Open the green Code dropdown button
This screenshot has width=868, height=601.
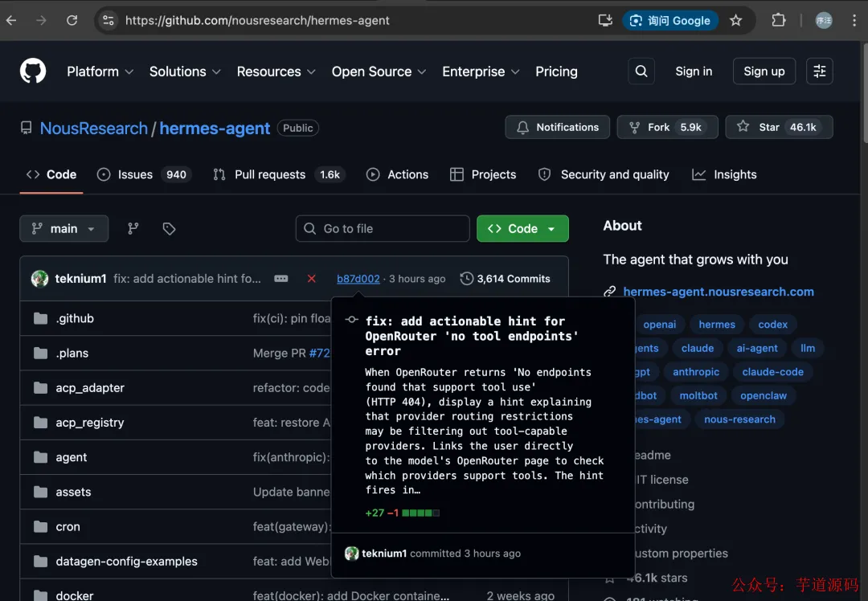[x=522, y=228]
